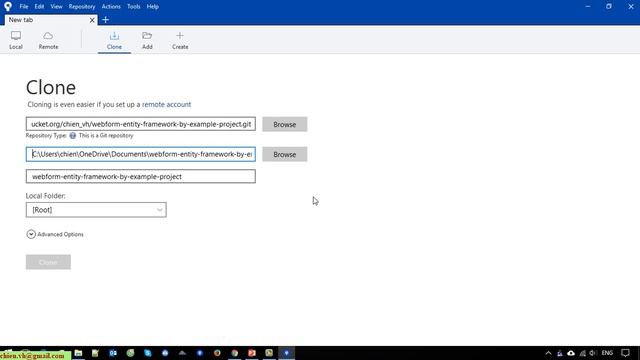Open the Edit menu
This screenshot has height=360, width=640.
(39, 7)
